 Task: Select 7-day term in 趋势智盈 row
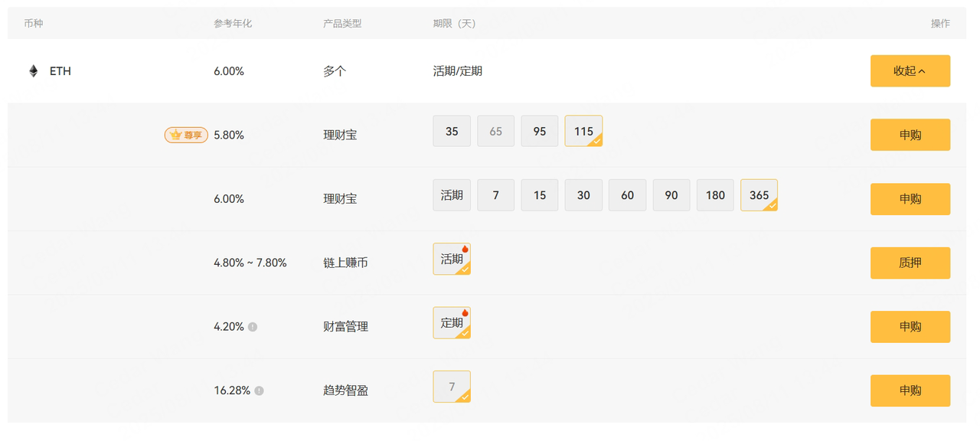[452, 387]
